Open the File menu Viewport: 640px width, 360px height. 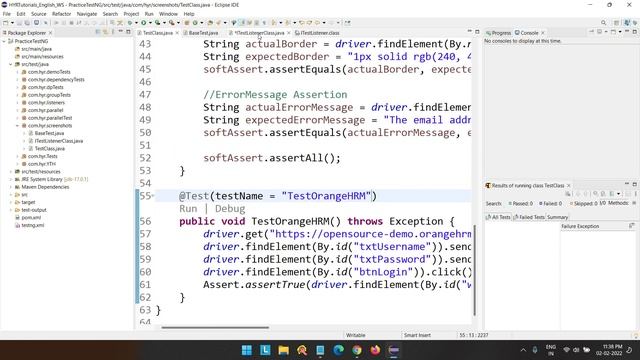coord(7,14)
